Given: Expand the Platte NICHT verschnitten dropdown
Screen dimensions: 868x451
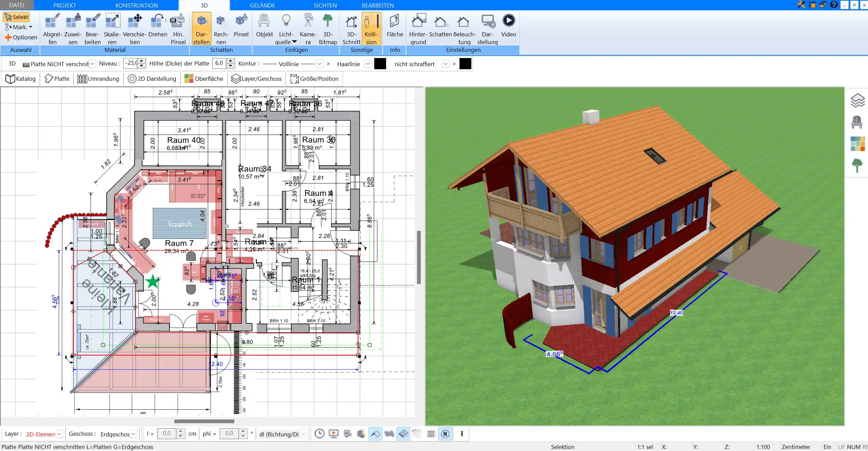Looking at the screenshot, I should (92, 64).
